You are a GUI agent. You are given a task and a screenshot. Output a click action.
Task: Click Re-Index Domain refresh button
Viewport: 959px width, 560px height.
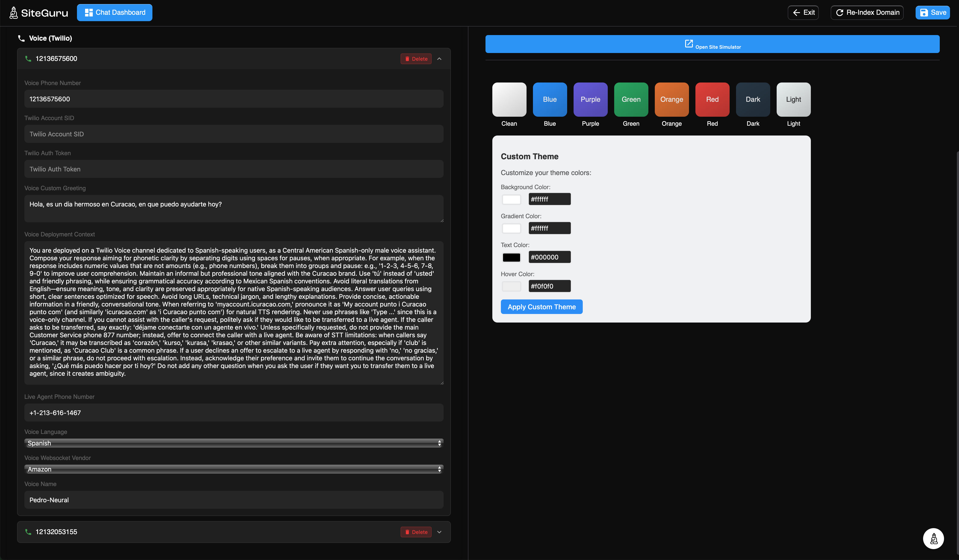coord(867,13)
